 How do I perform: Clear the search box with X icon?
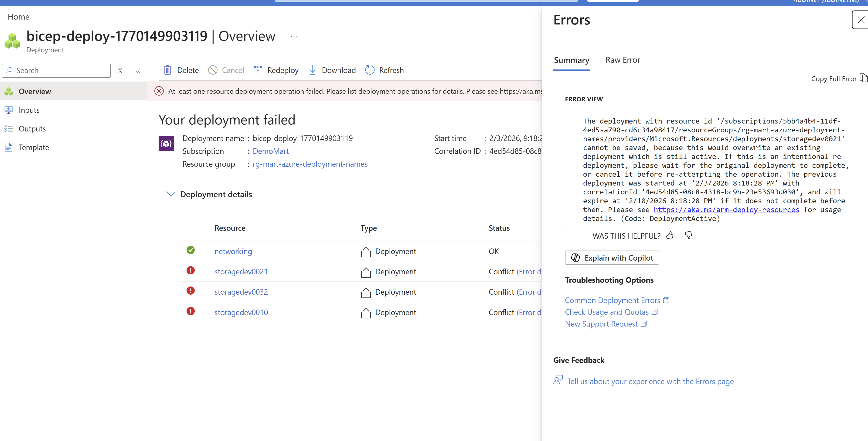coord(120,70)
